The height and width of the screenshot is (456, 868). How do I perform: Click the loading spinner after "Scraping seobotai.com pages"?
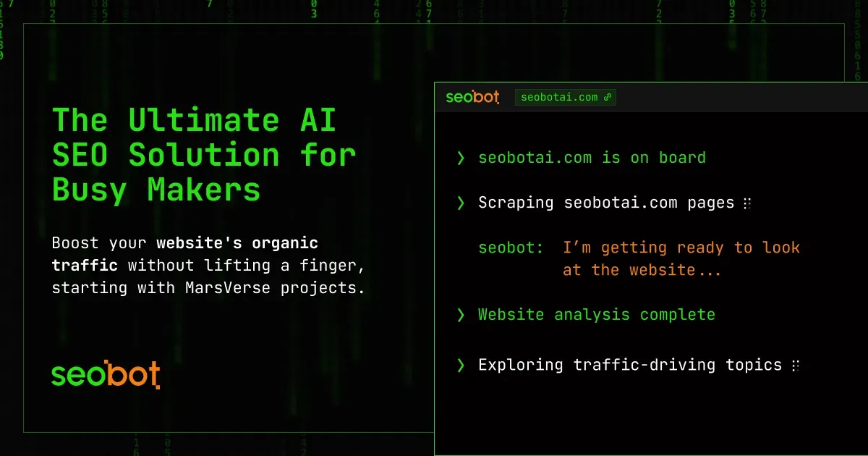pos(747,203)
